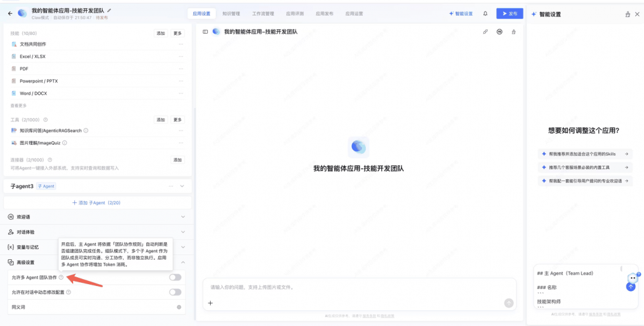The width and height of the screenshot is (644, 326).
Task: Click 添加 子Agent (2/20) button
Action: (98, 202)
